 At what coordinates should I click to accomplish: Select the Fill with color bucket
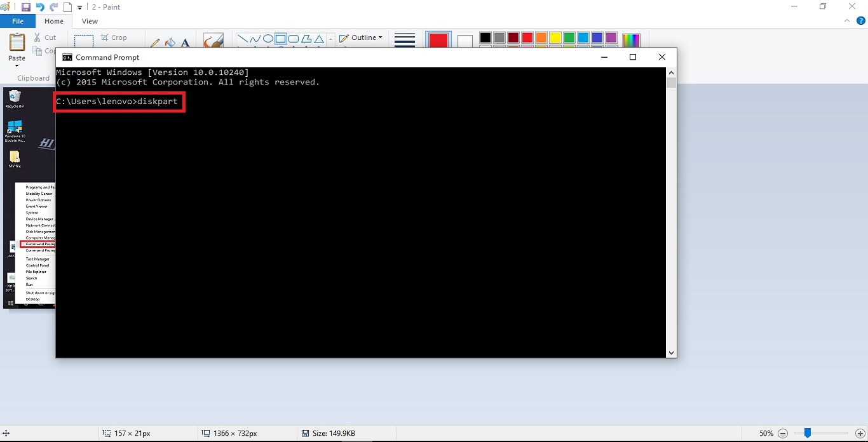(x=170, y=43)
